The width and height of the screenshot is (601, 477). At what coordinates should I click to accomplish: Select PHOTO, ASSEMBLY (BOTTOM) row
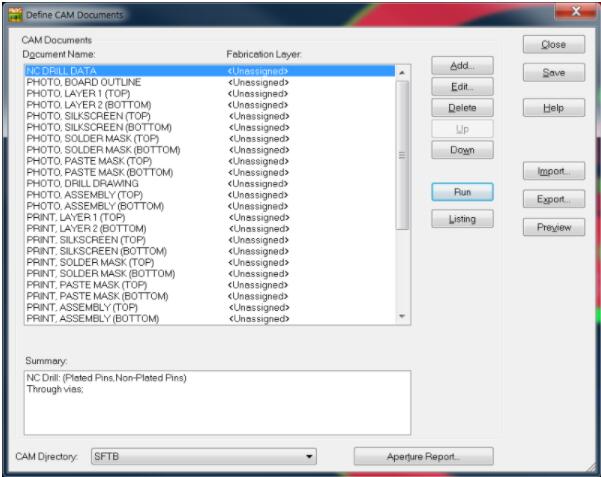210,206
